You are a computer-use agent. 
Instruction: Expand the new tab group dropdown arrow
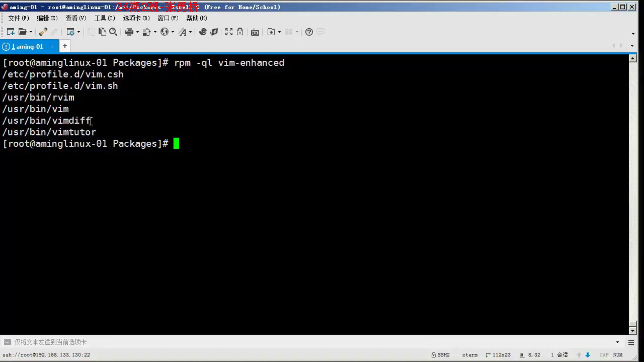tap(279, 32)
